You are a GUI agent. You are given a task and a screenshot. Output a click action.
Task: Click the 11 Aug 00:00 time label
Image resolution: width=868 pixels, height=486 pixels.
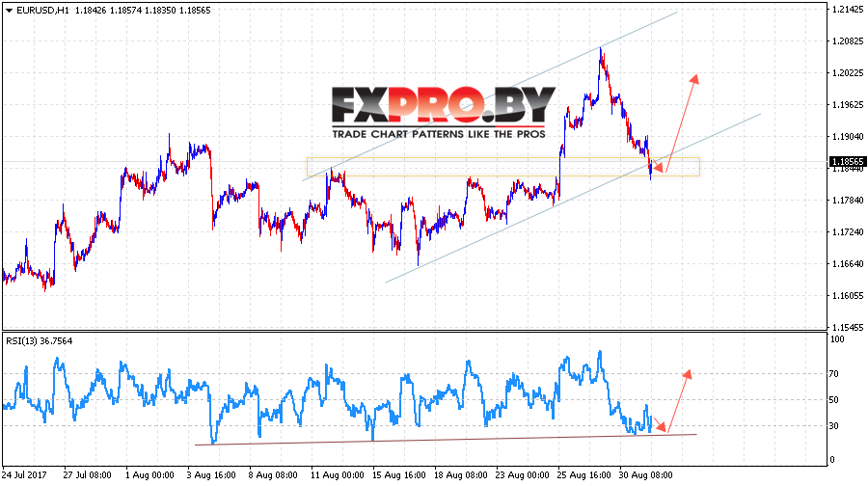(x=337, y=475)
